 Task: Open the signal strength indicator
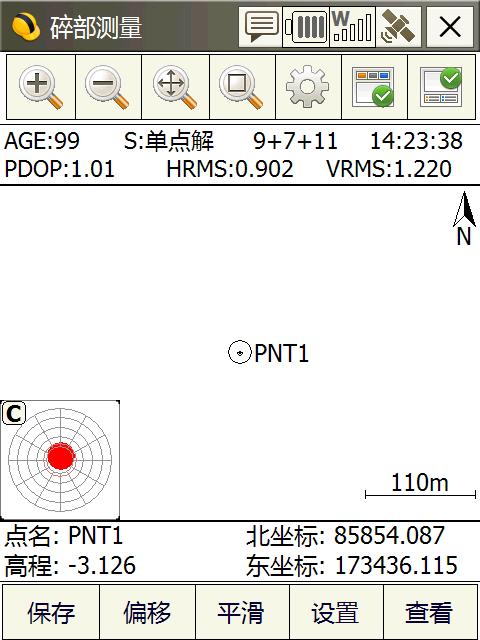tap(352, 27)
